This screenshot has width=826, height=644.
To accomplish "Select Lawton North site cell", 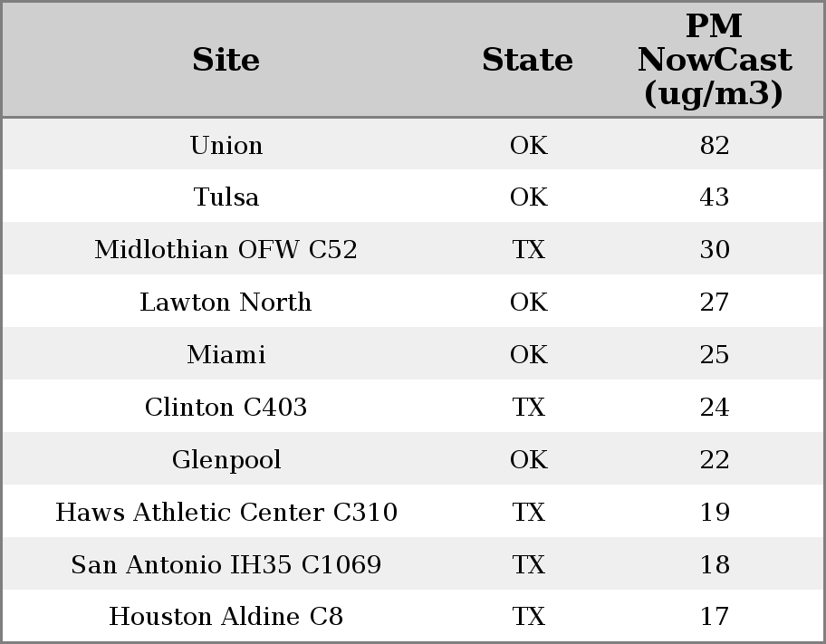I will pyautogui.click(x=226, y=302).
